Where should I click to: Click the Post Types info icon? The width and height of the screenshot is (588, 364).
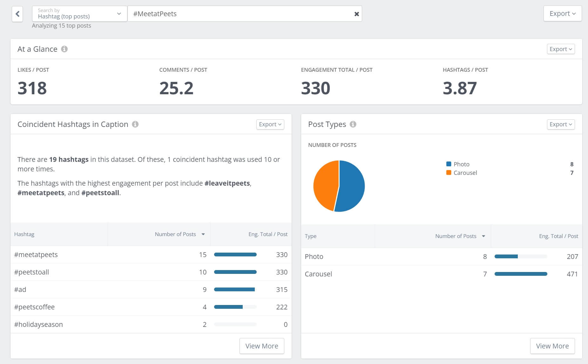(x=353, y=124)
